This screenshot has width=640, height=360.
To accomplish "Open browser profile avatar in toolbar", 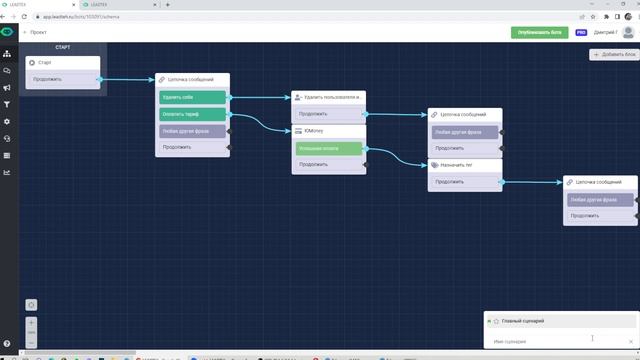I will tap(628, 17).
